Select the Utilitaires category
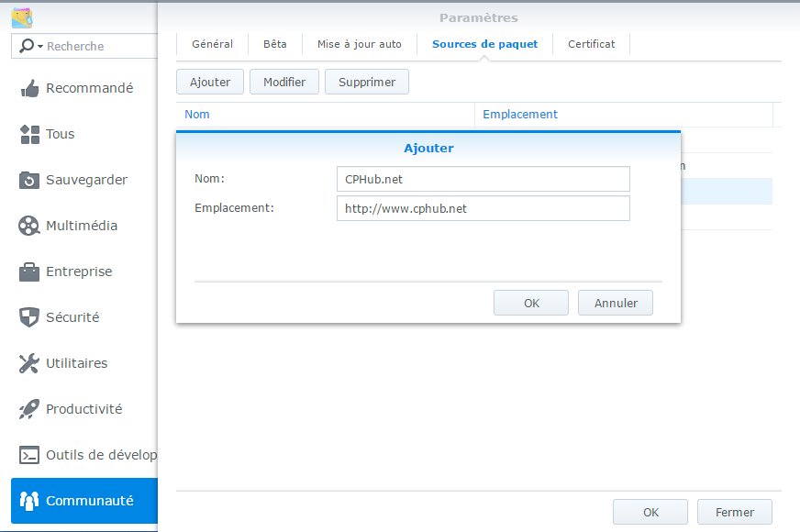This screenshot has height=532, width=800. [x=84, y=363]
